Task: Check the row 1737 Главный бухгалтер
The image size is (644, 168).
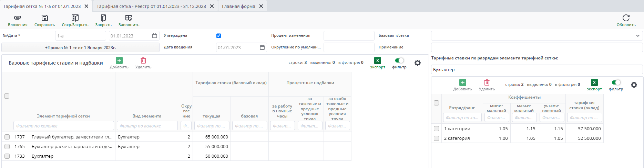Action: pos(7,137)
